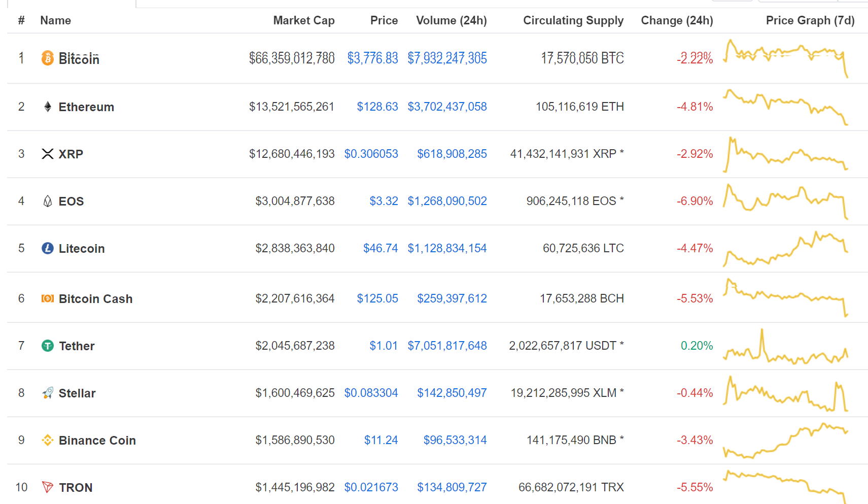Open Bitcoin Cash 7-day price graph
The height and width of the screenshot is (504, 868).
click(785, 297)
